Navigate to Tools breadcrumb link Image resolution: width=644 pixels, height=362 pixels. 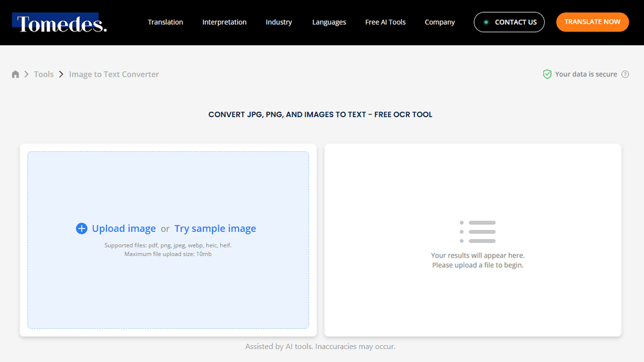(x=44, y=74)
